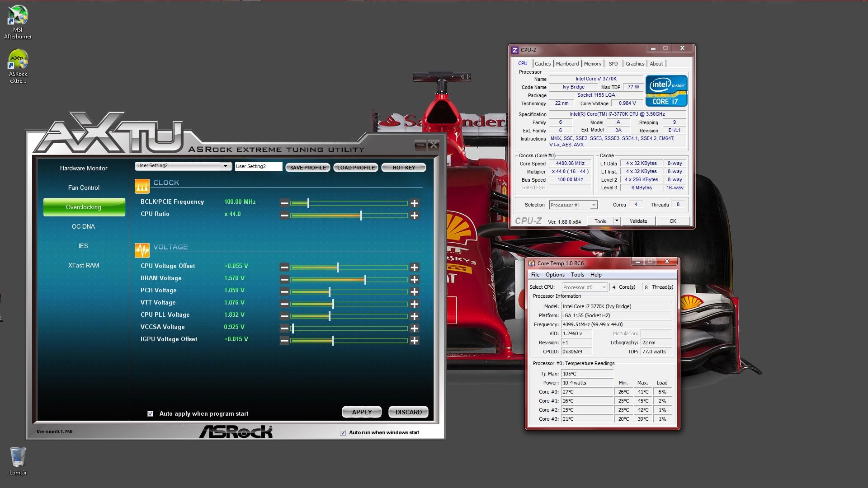Viewport: 868px width, 488px height.
Task: Click Validate button in CPU-Z
Action: [638, 221]
